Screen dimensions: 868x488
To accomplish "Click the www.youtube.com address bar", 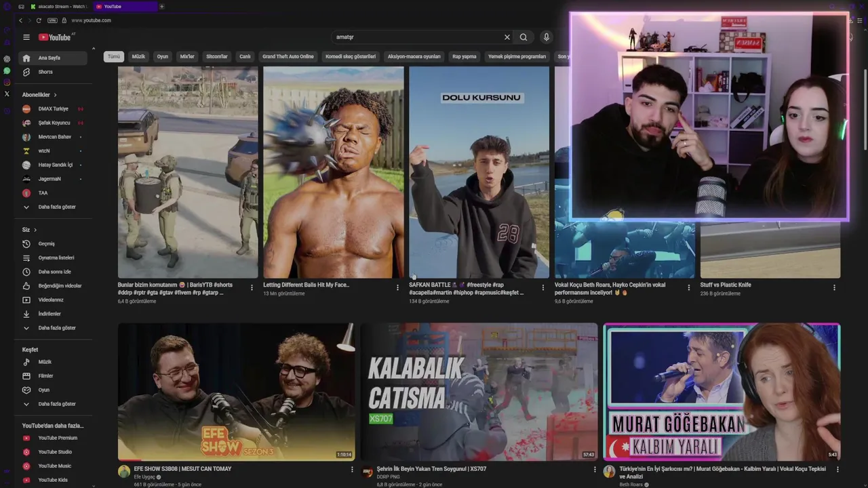I will click(92, 20).
